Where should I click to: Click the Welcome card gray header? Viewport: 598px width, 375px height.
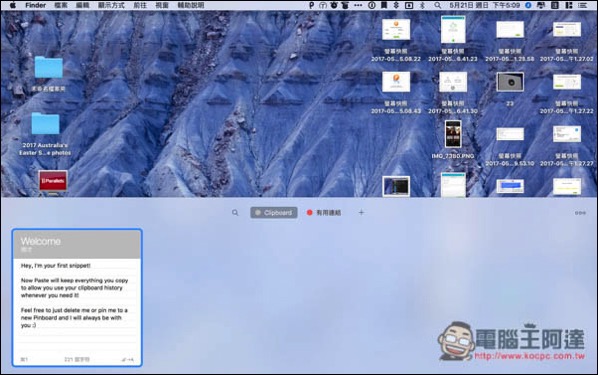tap(77, 244)
